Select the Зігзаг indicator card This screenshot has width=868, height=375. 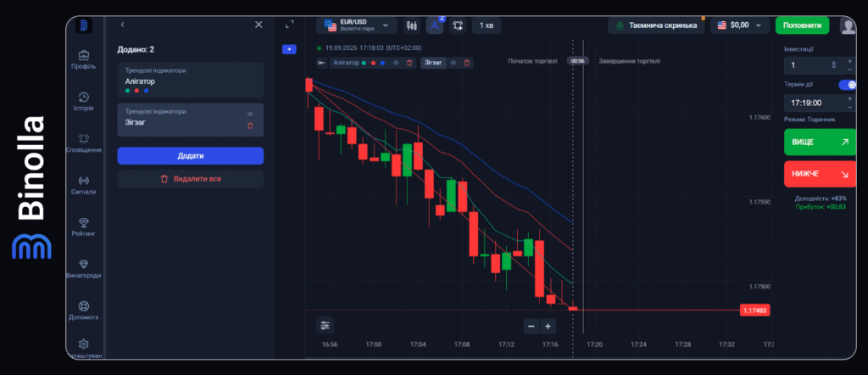tap(191, 120)
